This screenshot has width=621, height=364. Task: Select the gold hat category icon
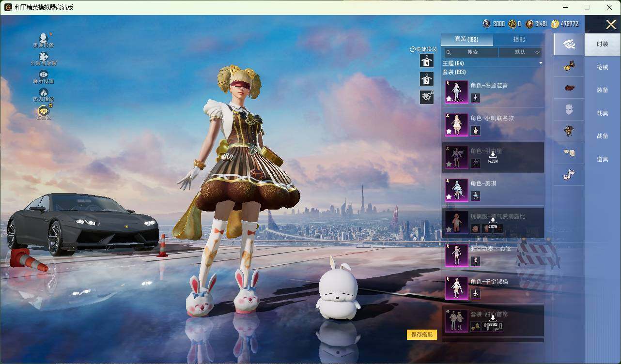click(x=569, y=66)
